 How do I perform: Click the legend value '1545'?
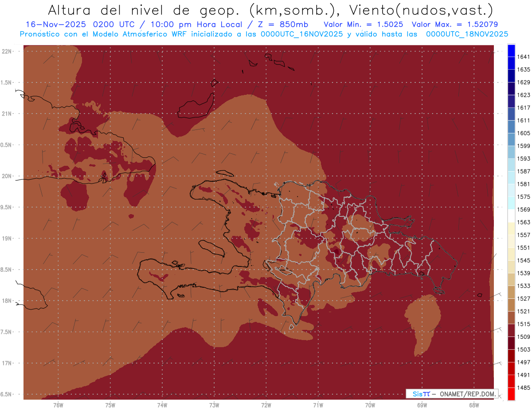click(x=524, y=260)
